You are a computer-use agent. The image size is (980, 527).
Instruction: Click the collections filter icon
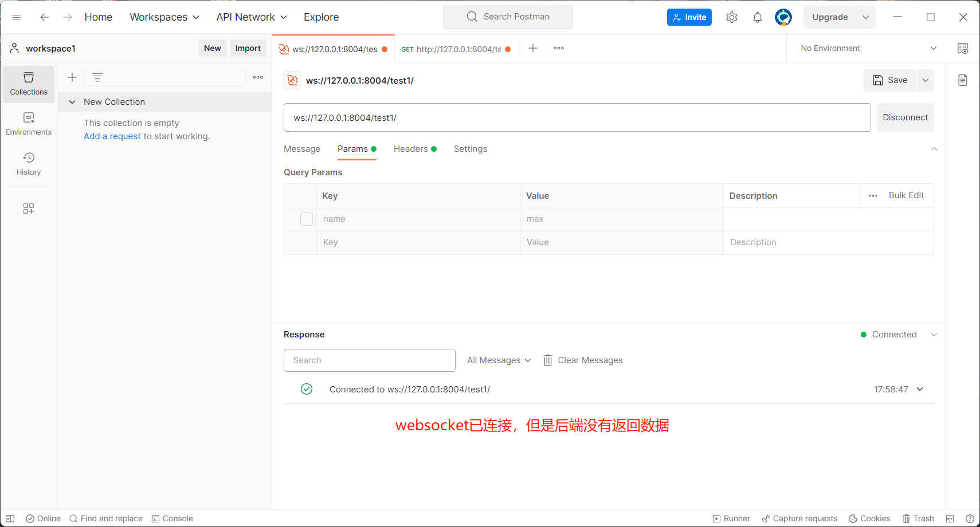pos(97,77)
